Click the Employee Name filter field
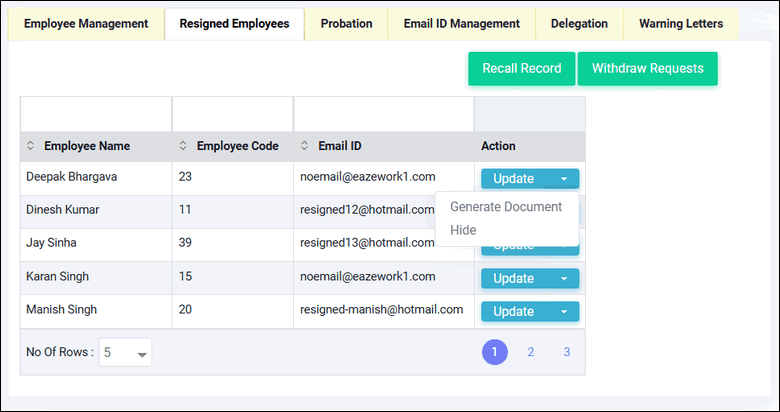 [x=96, y=114]
